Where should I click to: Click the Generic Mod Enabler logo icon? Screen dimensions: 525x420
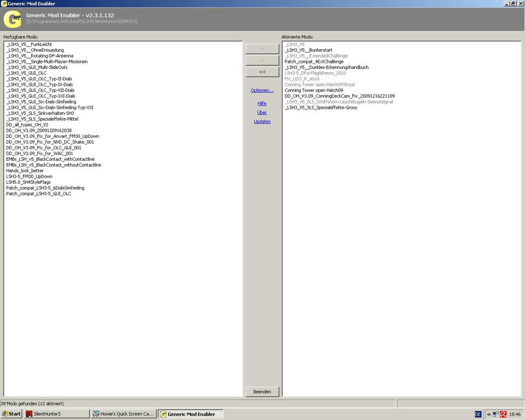[13, 20]
